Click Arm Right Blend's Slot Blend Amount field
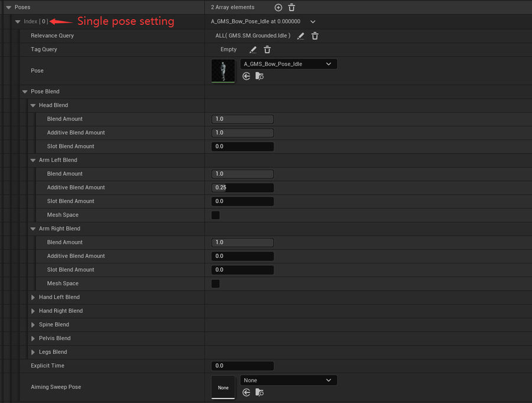532x403 pixels. 242,270
